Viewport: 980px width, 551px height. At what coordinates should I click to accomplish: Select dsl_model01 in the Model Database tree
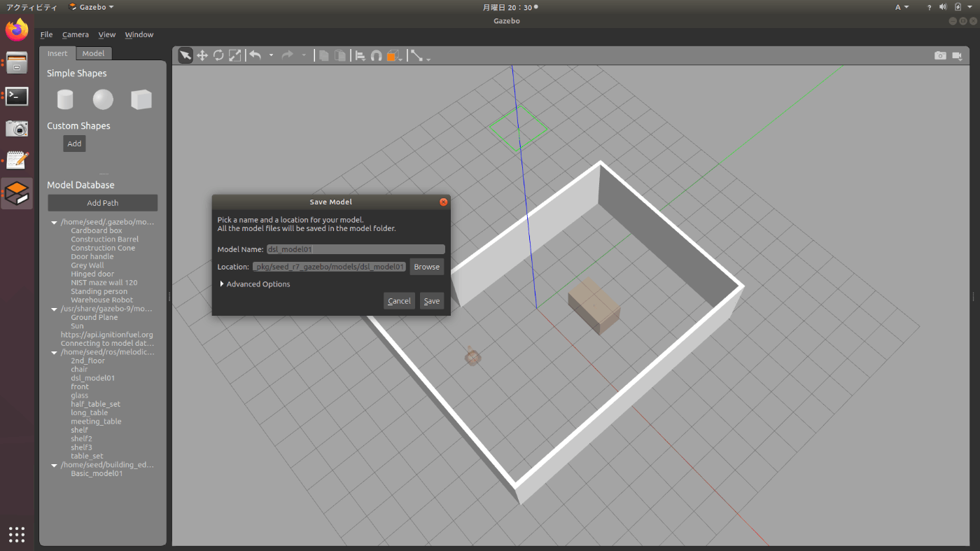pos(93,378)
